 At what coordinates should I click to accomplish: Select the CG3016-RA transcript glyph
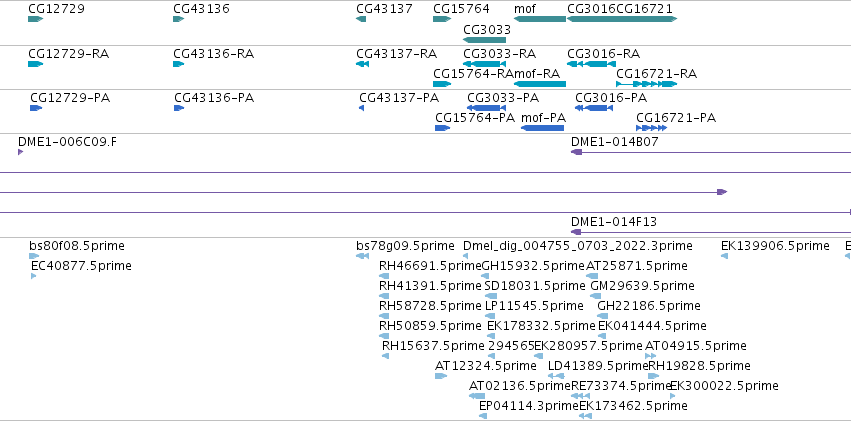click(592, 64)
